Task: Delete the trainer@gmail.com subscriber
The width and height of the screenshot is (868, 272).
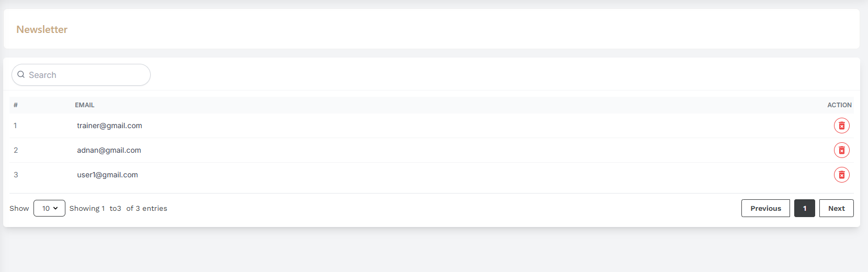Action: coord(841,126)
